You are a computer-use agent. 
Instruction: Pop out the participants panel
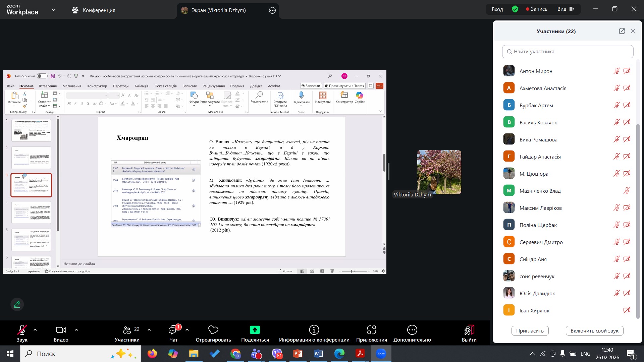622,31
